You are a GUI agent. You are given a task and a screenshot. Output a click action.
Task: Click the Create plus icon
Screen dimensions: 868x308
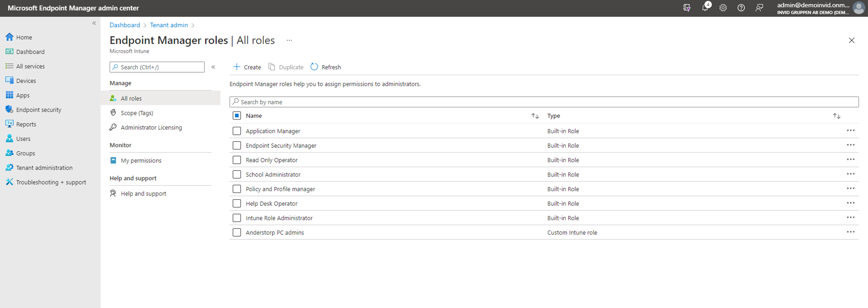click(237, 67)
